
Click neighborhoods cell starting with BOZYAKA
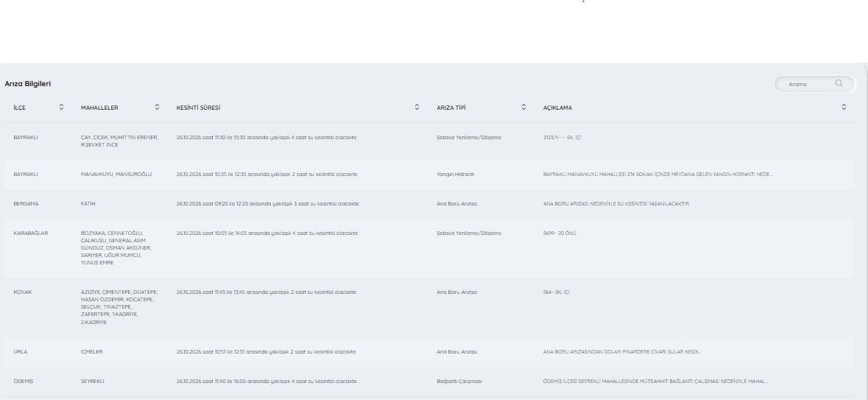click(x=116, y=248)
